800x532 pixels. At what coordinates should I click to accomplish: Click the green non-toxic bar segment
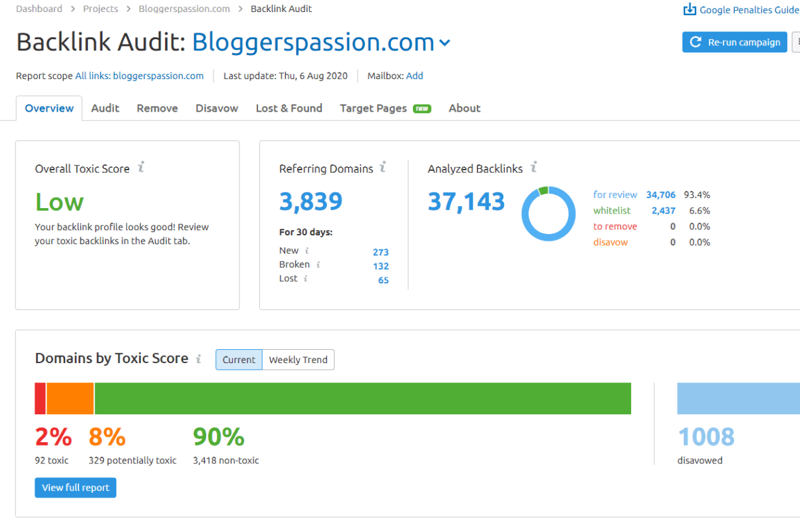click(363, 398)
